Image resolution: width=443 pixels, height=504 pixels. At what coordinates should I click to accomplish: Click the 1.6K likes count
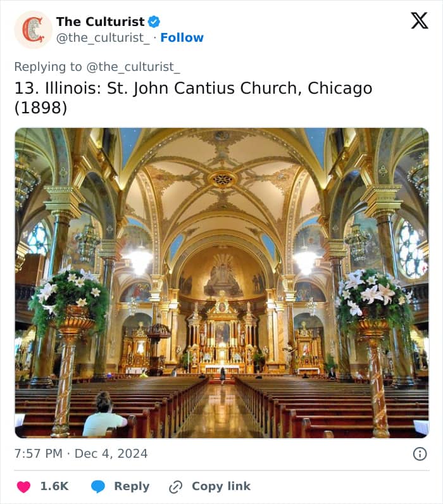[x=54, y=486]
